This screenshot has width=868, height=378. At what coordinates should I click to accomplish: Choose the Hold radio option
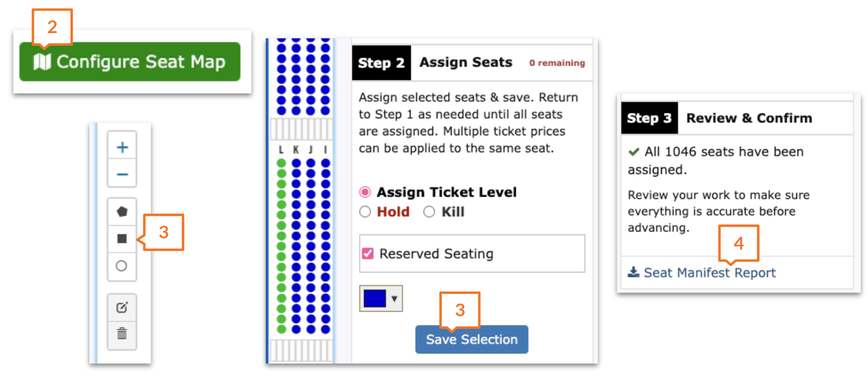tap(365, 212)
